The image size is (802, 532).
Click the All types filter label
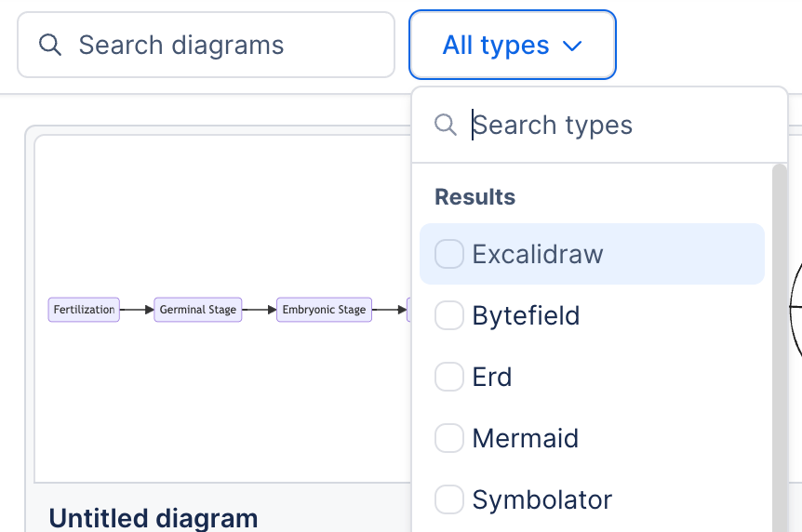pyautogui.click(x=496, y=45)
